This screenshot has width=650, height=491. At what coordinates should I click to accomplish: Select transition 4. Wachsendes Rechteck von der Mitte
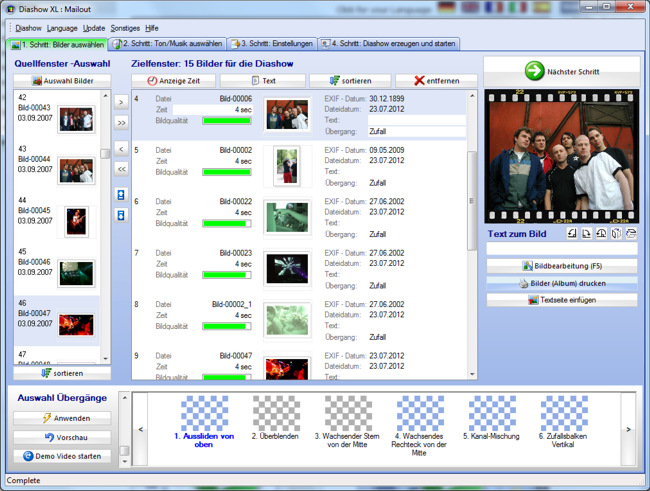(x=420, y=425)
